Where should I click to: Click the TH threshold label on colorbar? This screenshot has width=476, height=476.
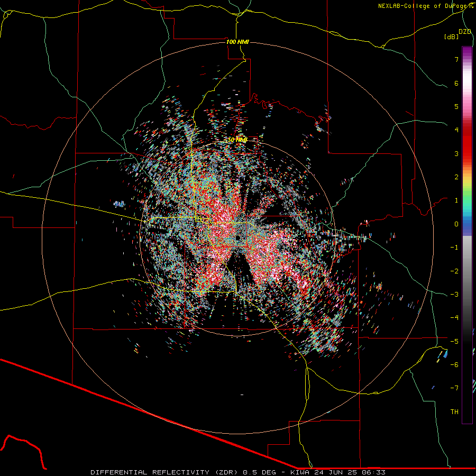click(454, 412)
